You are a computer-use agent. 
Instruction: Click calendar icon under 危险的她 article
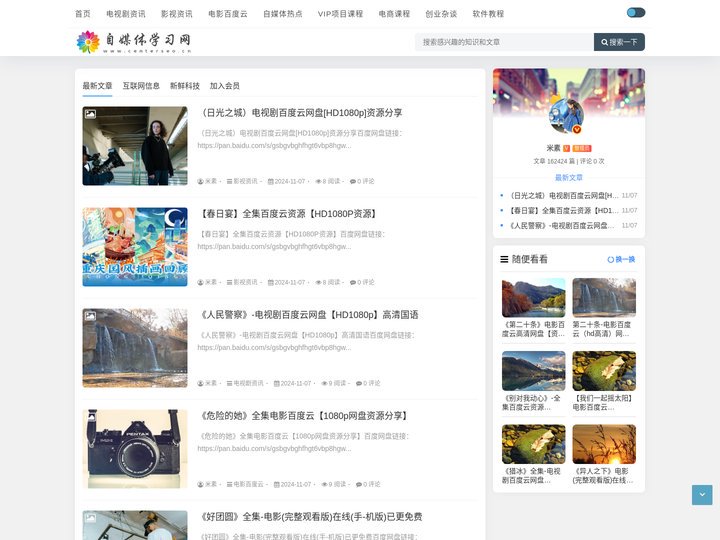pyautogui.click(x=277, y=484)
